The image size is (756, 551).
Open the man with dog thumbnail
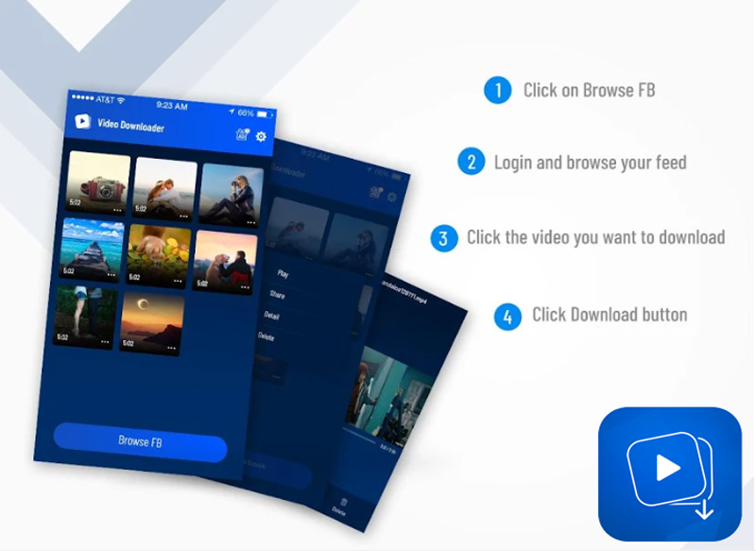[225, 261]
